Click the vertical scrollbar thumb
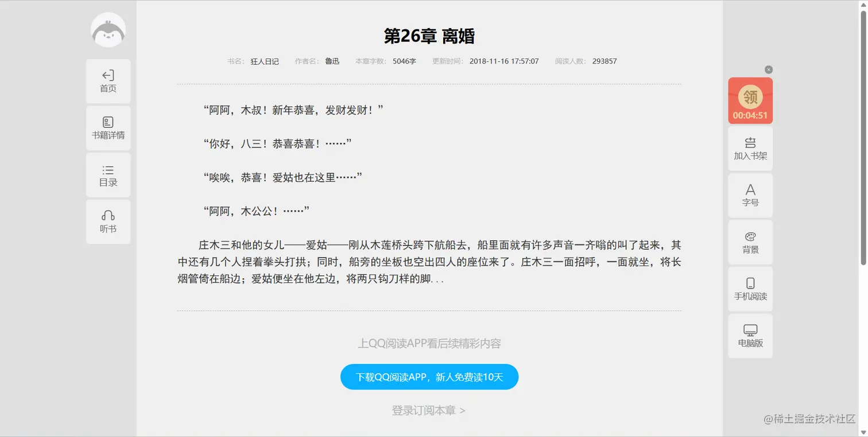 (863, 138)
